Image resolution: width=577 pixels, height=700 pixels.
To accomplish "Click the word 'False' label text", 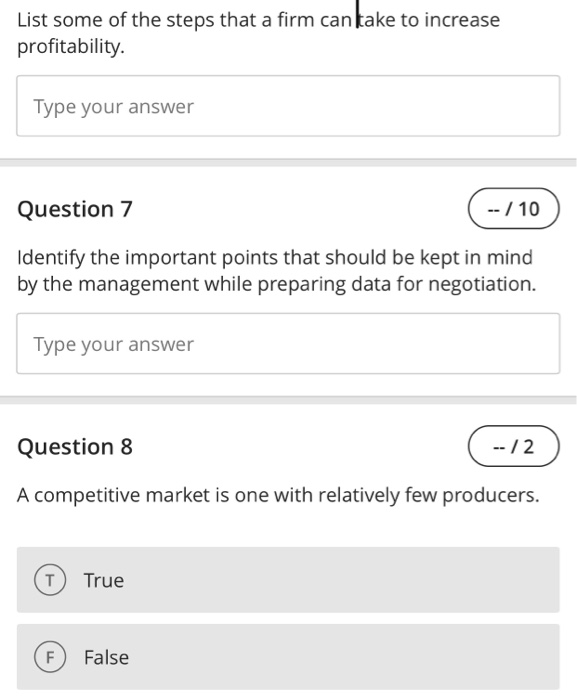I will (106, 657).
